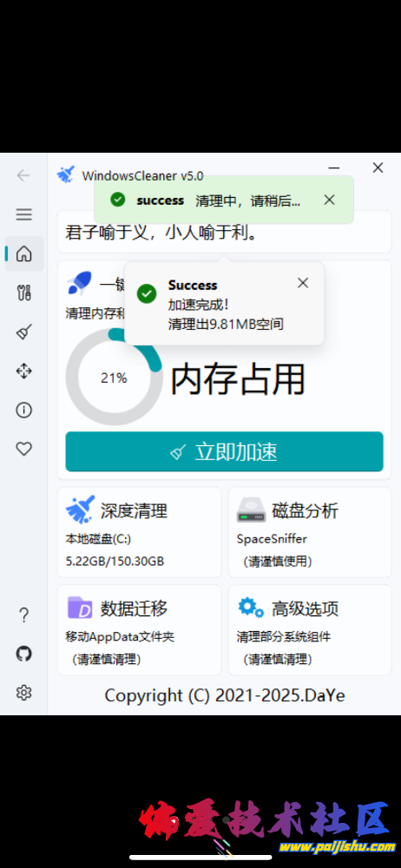Click 清理部分系统组件 text
The height and width of the screenshot is (868, 401).
(x=284, y=636)
